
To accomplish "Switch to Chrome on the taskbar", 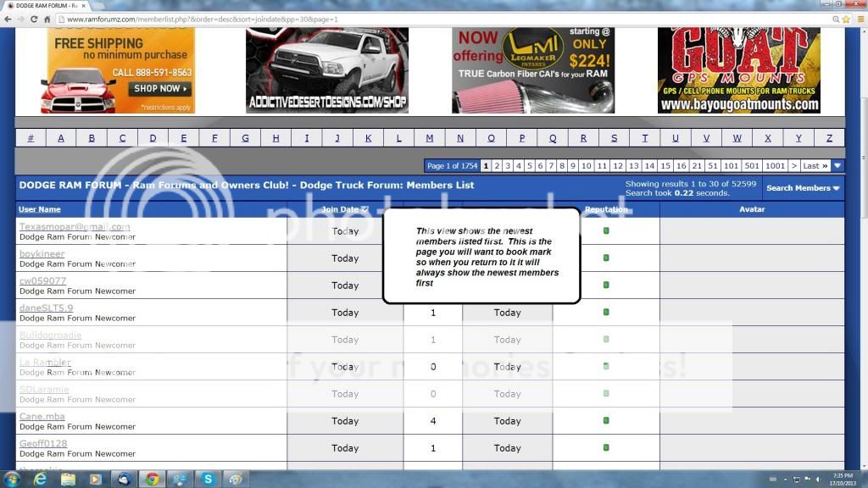I will pos(152,480).
